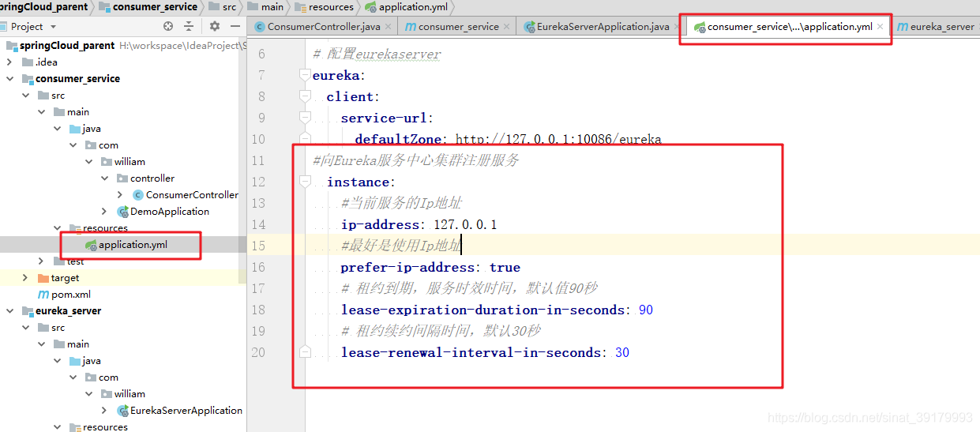Select the .idea folder
This screenshot has width=980, height=432.
pyautogui.click(x=47, y=62)
